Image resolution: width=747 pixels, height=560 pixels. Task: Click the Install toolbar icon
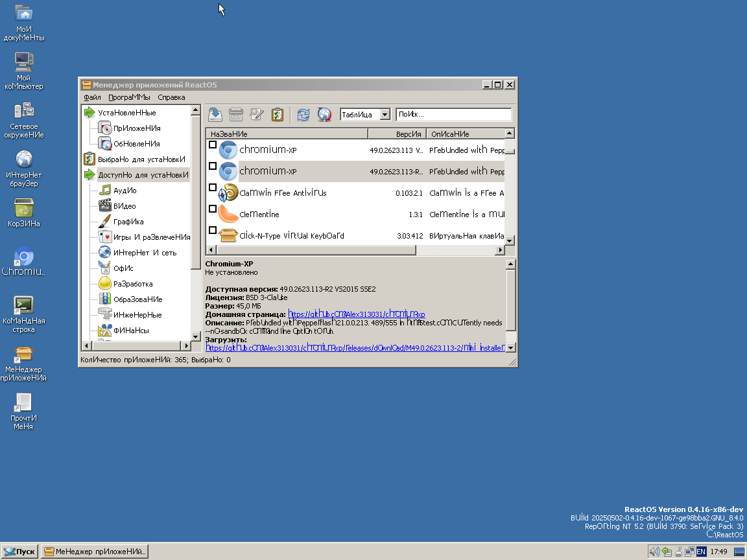click(x=215, y=114)
